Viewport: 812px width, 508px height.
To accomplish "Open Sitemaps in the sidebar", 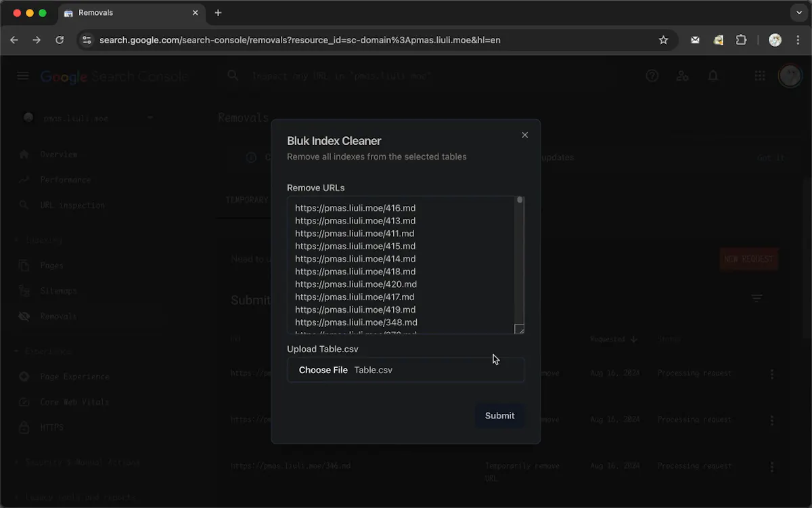I will [59, 291].
